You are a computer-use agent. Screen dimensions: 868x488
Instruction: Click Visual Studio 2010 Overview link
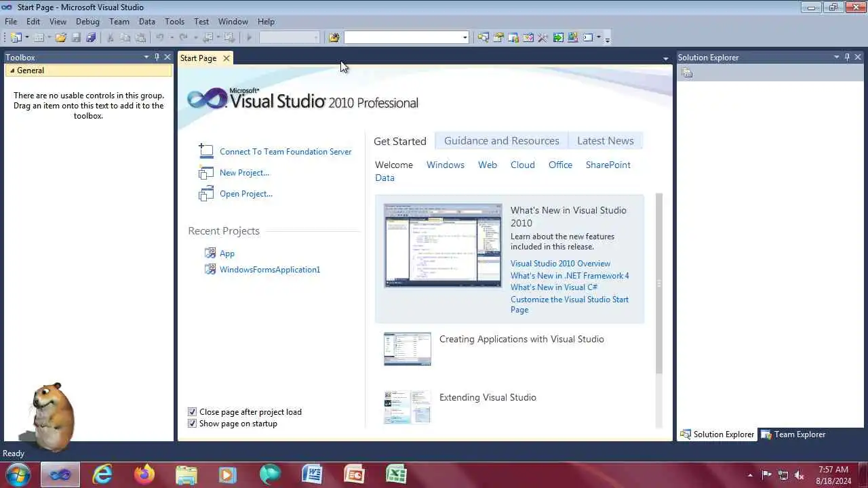point(560,264)
